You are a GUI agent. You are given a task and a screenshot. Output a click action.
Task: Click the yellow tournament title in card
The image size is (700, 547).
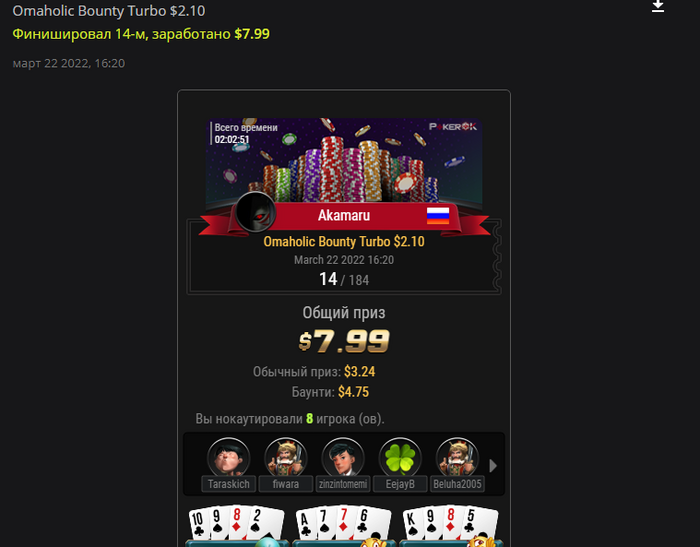click(344, 242)
